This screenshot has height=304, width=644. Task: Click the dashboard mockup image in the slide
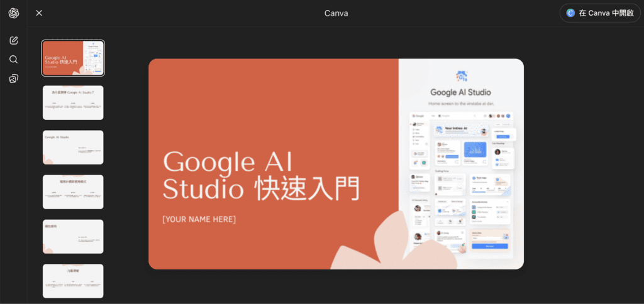click(461, 182)
